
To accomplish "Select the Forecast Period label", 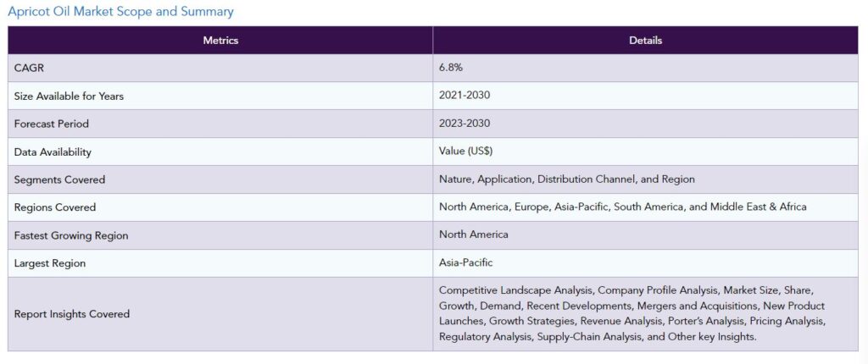I will click(x=52, y=124).
